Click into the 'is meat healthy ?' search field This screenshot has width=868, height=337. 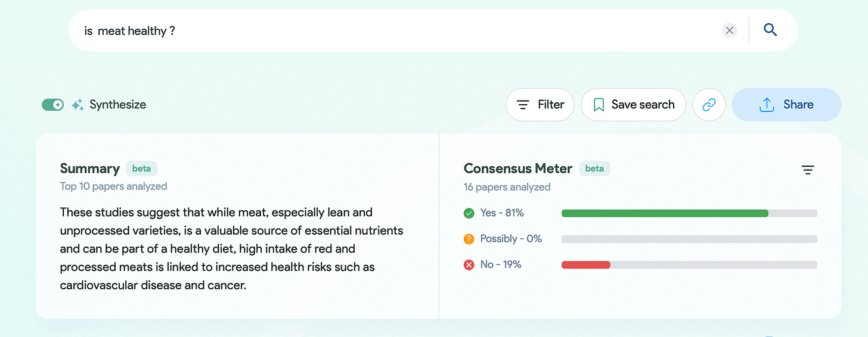393,30
